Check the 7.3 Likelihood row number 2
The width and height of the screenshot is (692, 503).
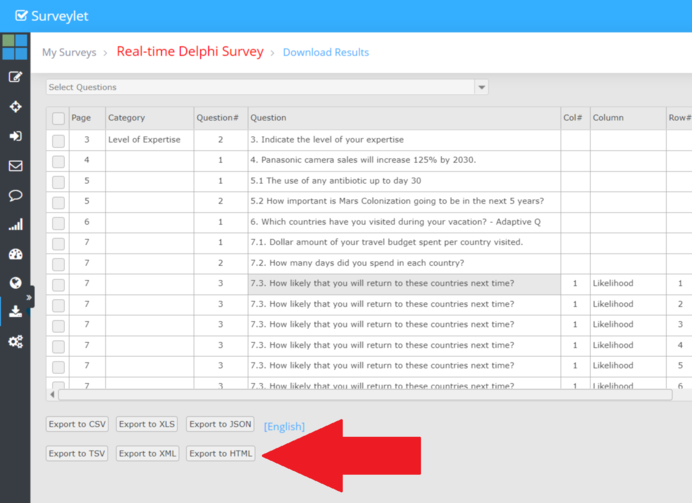[x=58, y=305]
